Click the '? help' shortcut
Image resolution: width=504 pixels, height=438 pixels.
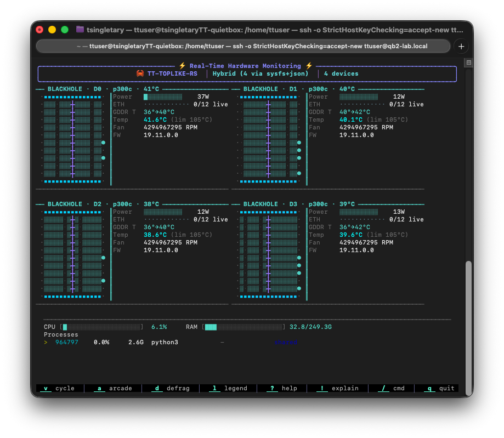coord(282,388)
